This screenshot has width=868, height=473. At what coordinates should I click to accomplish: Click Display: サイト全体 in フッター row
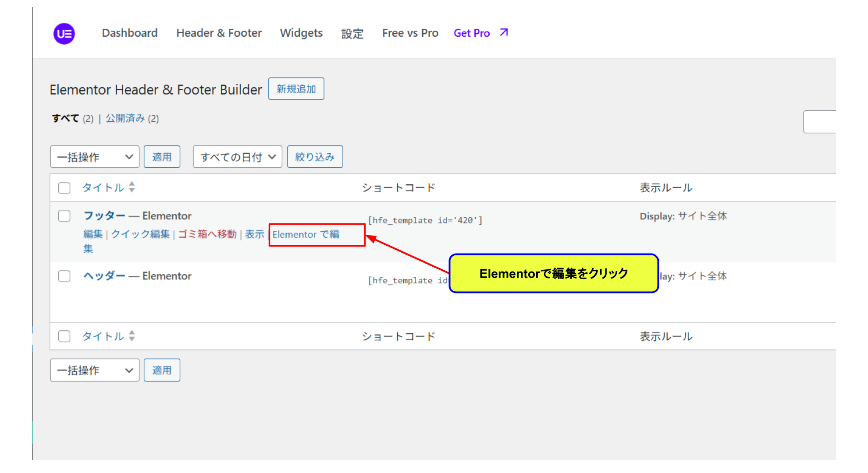click(683, 216)
